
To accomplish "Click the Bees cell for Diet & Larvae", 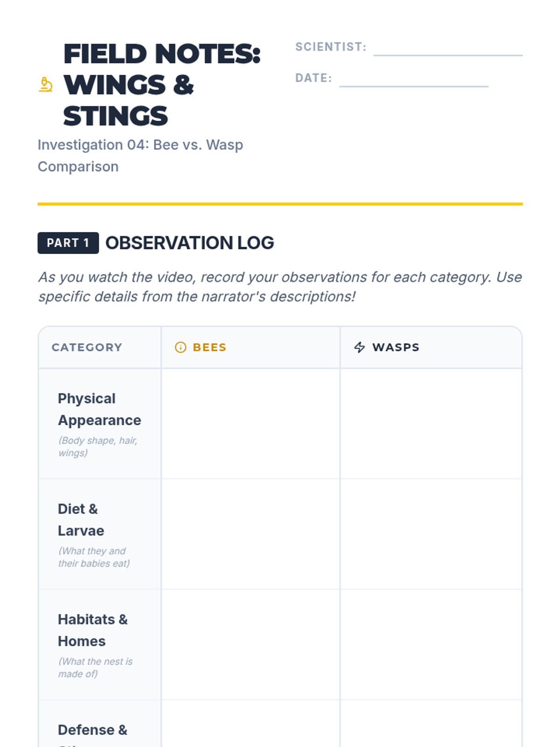I will (x=251, y=534).
